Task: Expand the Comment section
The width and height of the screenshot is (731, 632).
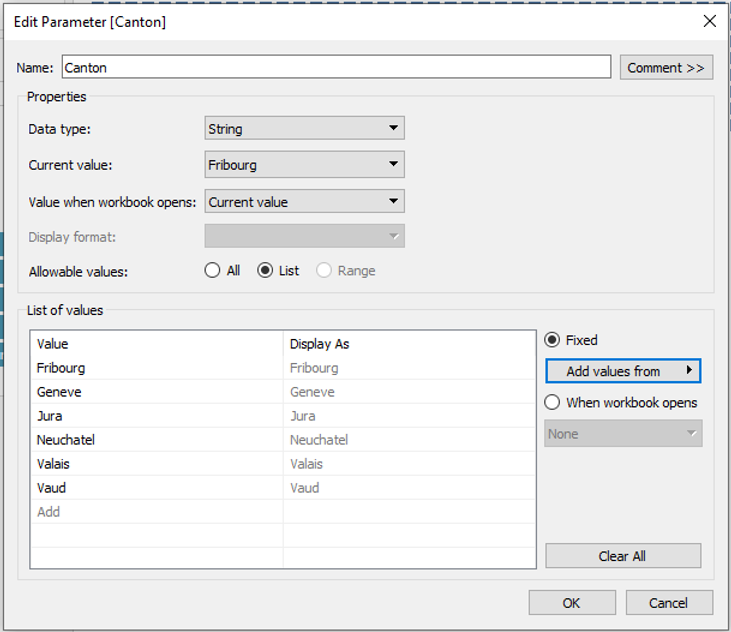Action: coord(666,68)
